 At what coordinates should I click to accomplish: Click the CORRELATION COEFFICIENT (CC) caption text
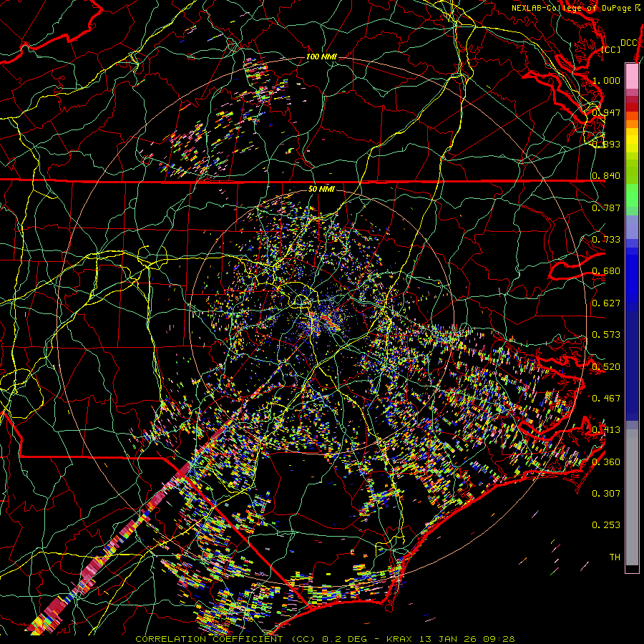point(225,639)
